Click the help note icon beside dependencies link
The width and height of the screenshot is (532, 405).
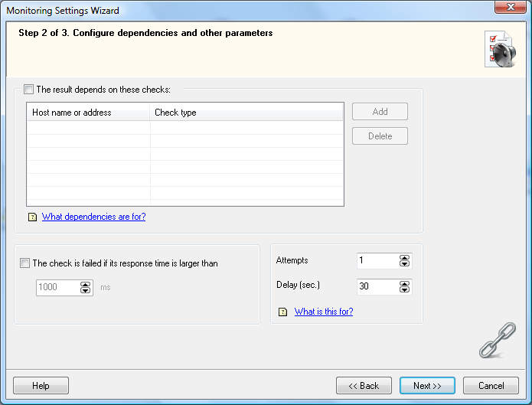point(32,217)
